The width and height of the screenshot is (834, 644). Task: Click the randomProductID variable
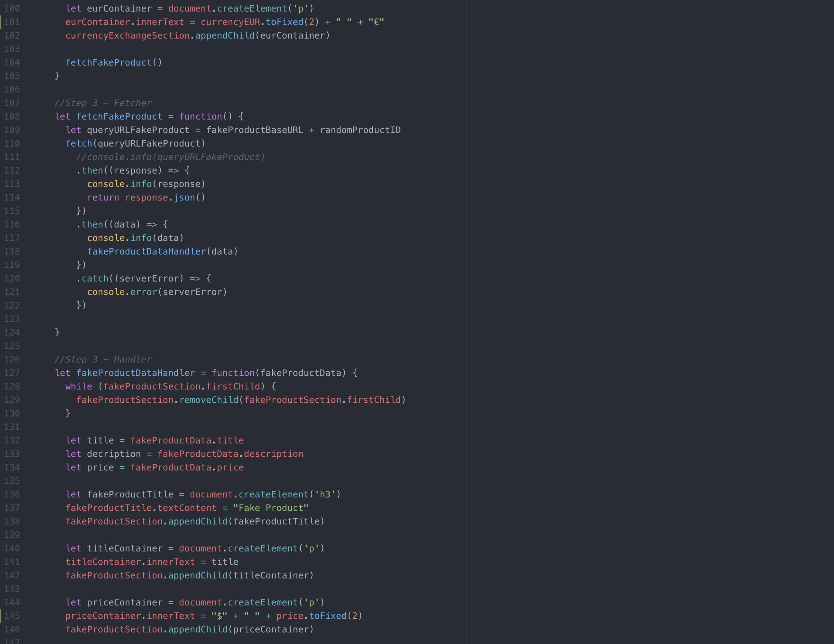(360, 130)
